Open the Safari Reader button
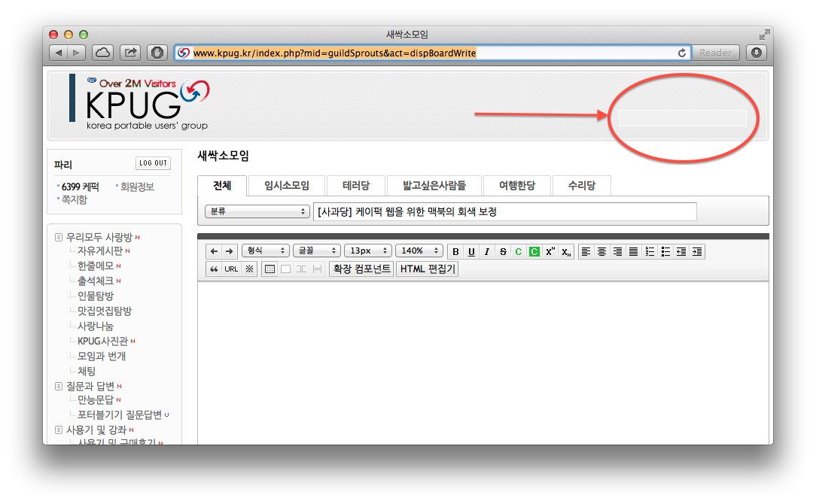This screenshot has height=504, width=816. pos(716,53)
